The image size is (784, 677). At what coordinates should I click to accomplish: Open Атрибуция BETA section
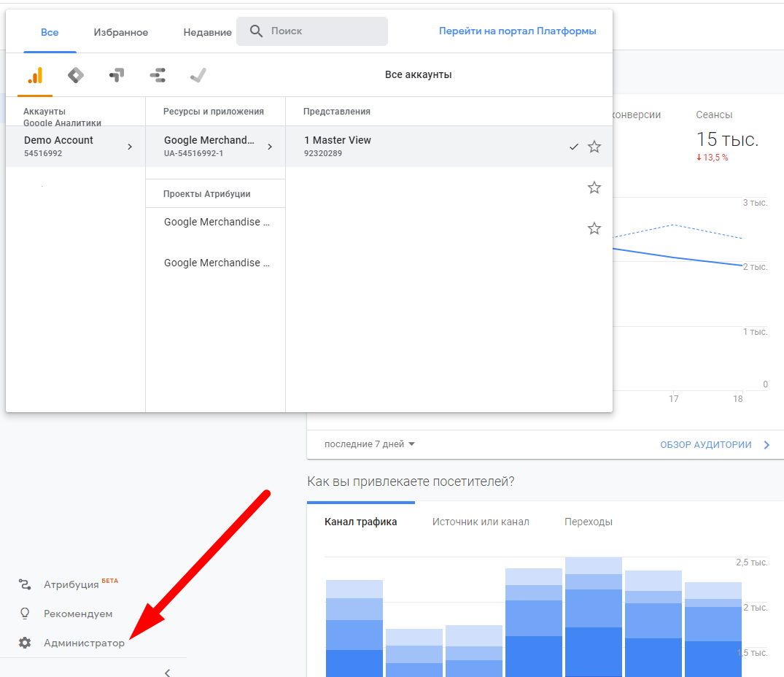pos(81,584)
